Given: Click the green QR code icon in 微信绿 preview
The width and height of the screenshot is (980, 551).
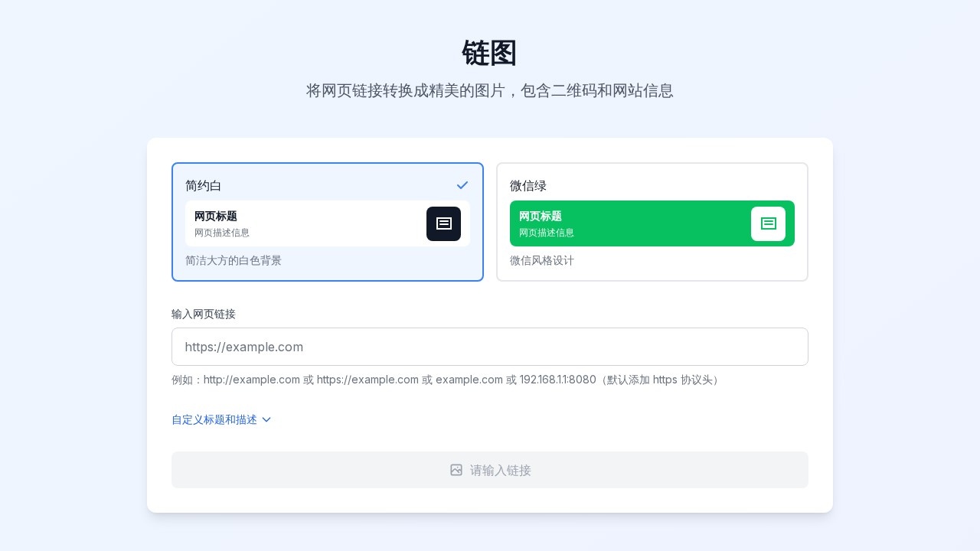Looking at the screenshot, I should coord(768,224).
